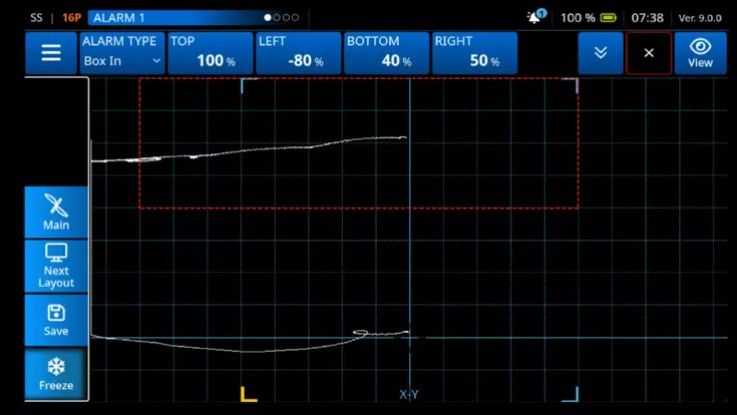Select the TOP 100 % field
Screen dimensions: 737x415
210,53
